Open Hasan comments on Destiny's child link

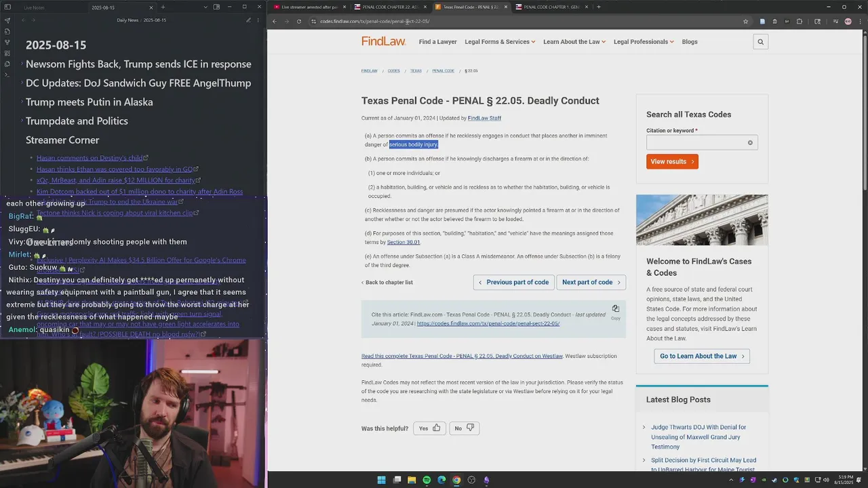pos(90,158)
